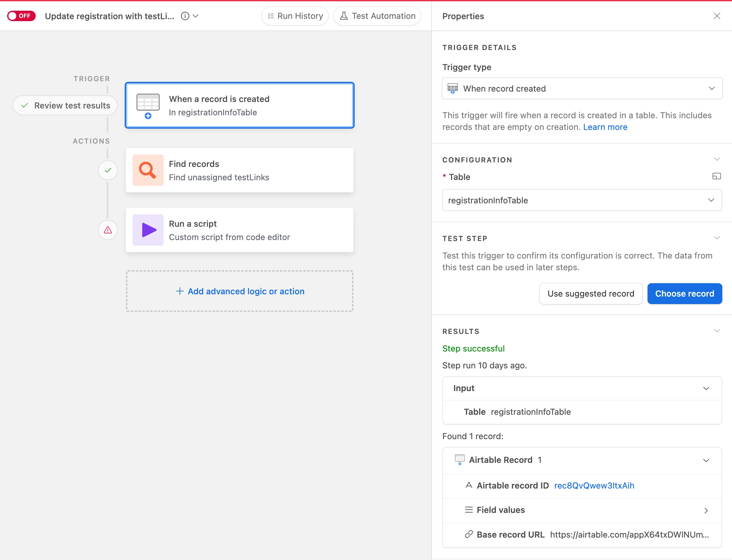Click the table layout icon beside Table
The height and width of the screenshot is (560, 732).
click(716, 176)
